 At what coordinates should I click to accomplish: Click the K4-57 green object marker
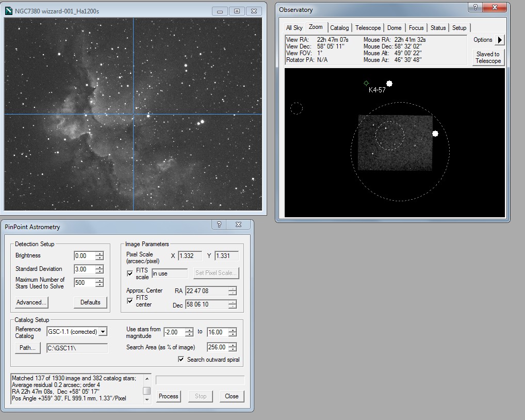click(366, 83)
